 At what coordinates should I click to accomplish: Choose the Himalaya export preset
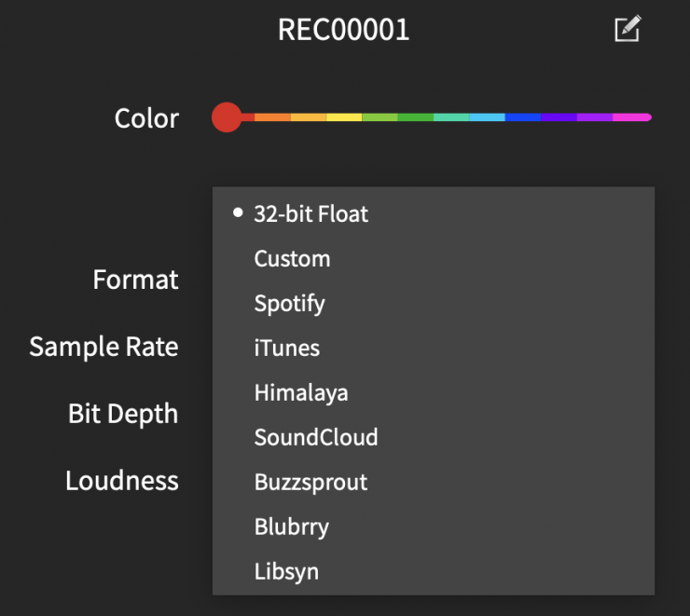301,393
